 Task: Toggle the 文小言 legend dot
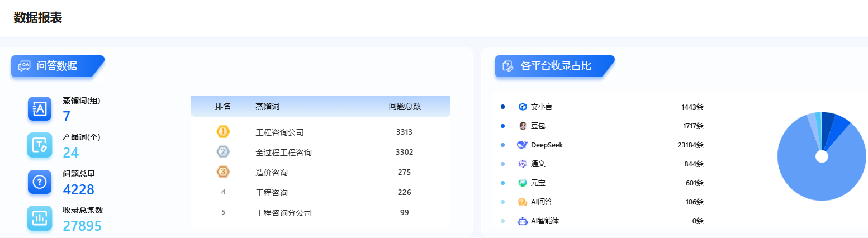pos(502,107)
